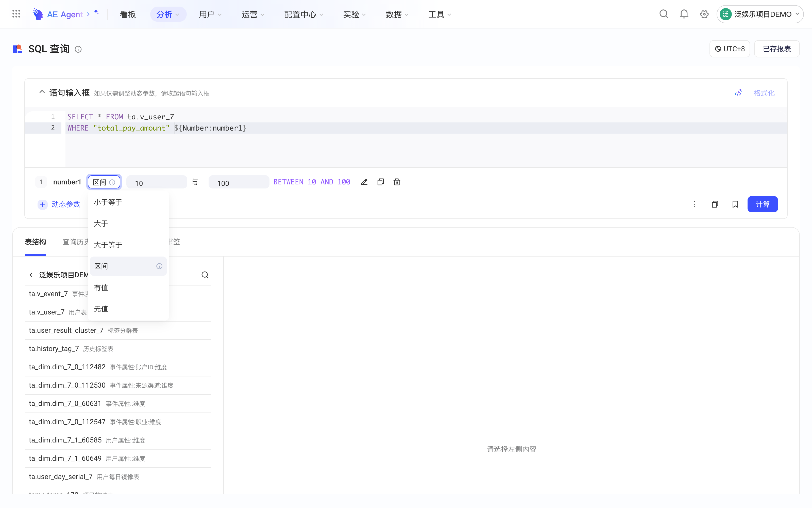Select table ta.history_tag_7
This screenshot has height=508, width=812.
(118, 349)
